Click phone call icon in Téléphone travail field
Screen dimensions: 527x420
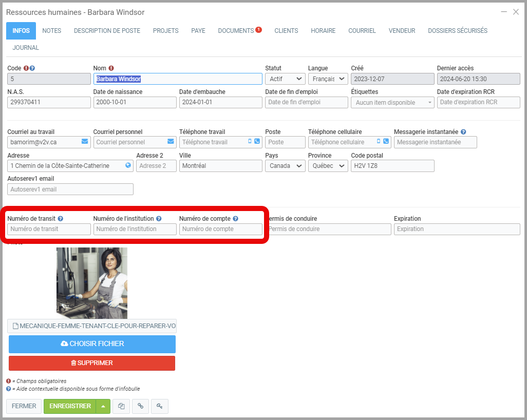(257, 142)
